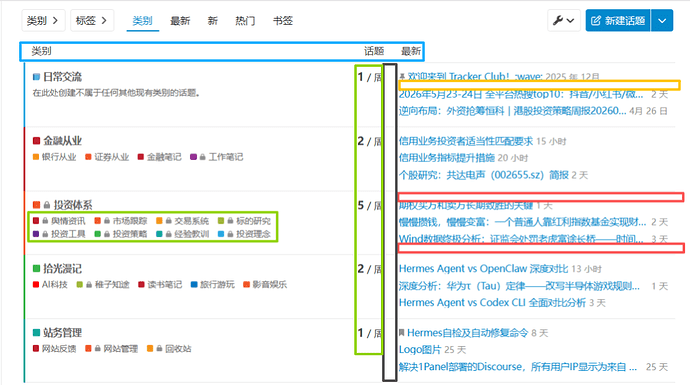
Task: Open topic Logo图片
Action: [x=420, y=350]
